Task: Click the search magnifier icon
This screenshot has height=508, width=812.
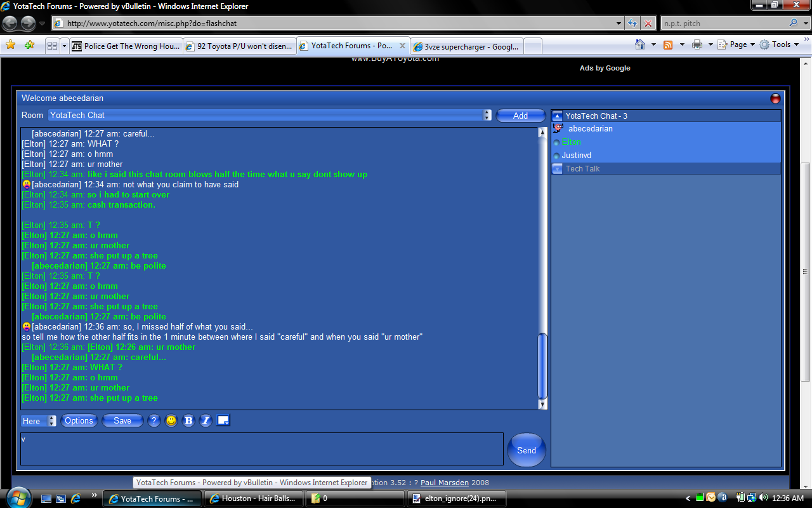Action: point(793,23)
